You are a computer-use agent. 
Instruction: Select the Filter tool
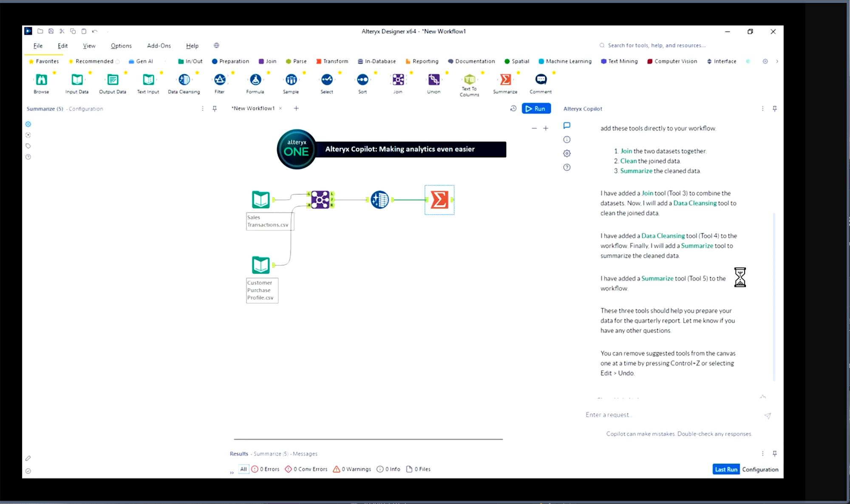220,79
